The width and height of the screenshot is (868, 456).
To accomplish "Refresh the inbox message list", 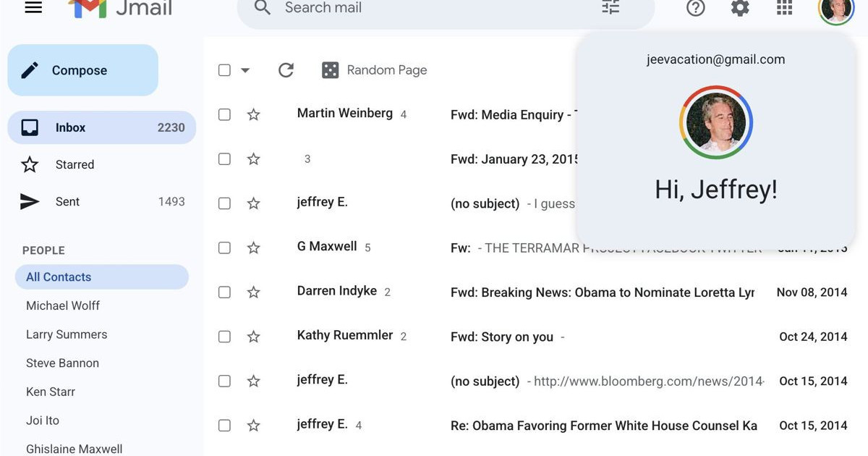I will click(x=286, y=70).
